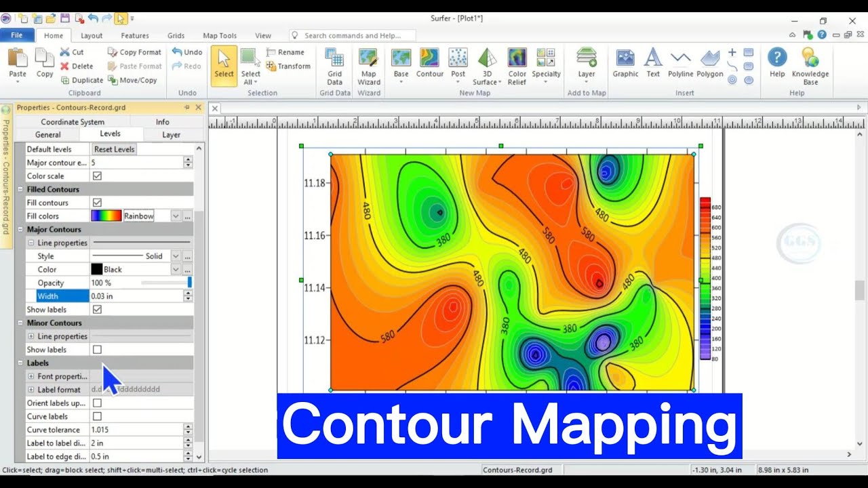Open the Color Black dropdown
The height and width of the screenshot is (488, 868).
coord(176,270)
